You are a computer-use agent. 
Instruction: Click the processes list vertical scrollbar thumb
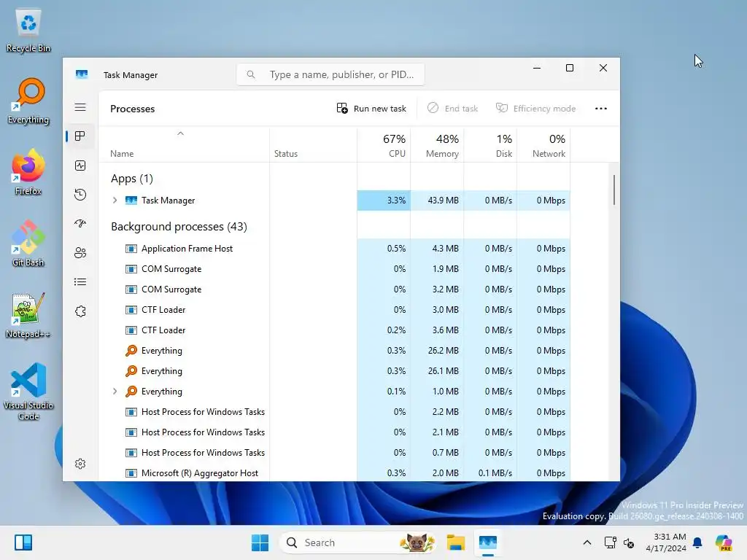614,190
